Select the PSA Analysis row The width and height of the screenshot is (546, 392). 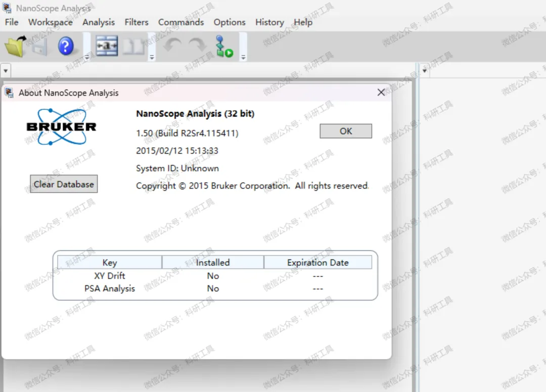coord(214,288)
